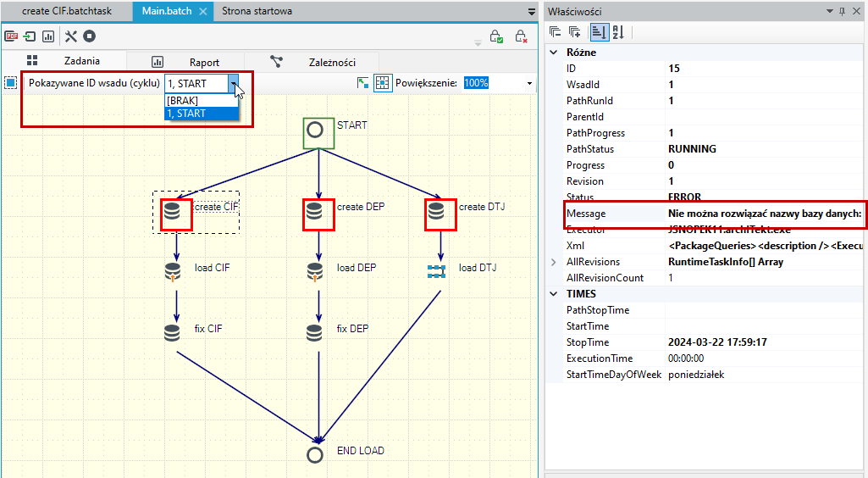Choose [BRAK] in the batch ID list
This screenshot has height=478, width=868.
pos(202,100)
